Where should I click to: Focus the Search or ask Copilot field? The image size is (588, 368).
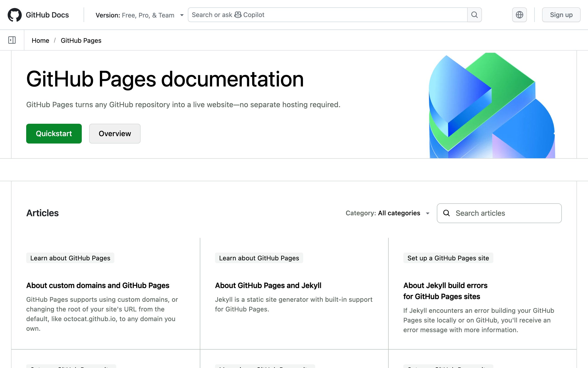[328, 15]
